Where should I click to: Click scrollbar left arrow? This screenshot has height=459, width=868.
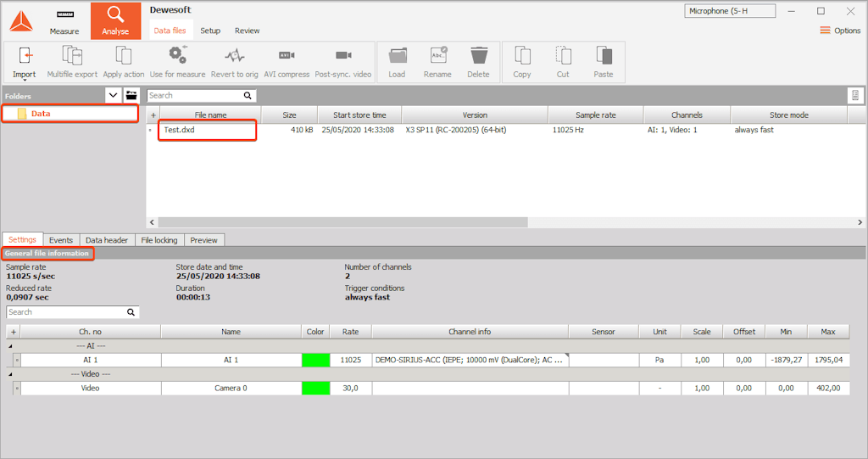click(153, 222)
